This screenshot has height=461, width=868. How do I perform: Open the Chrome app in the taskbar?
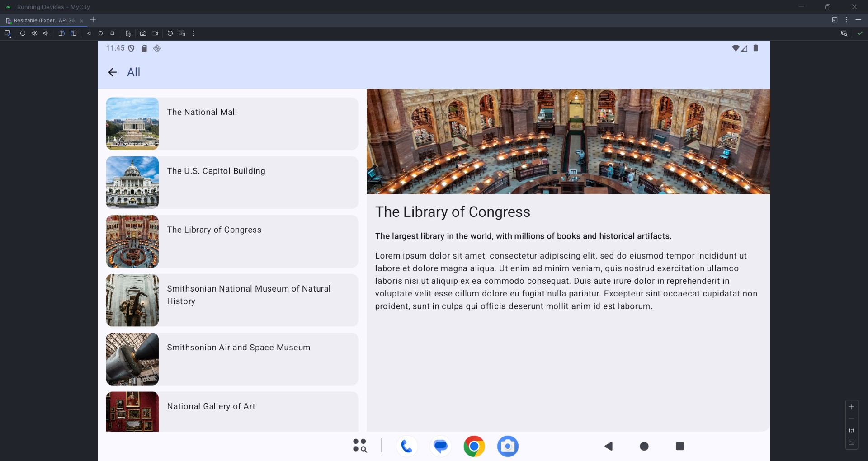[x=474, y=447]
